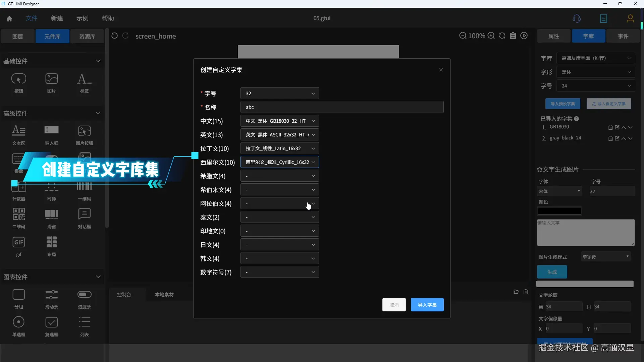Image resolution: width=644 pixels, height=362 pixels.
Task: Click the undo arrow beside screen_home
Action: pyautogui.click(x=114, y=36)
